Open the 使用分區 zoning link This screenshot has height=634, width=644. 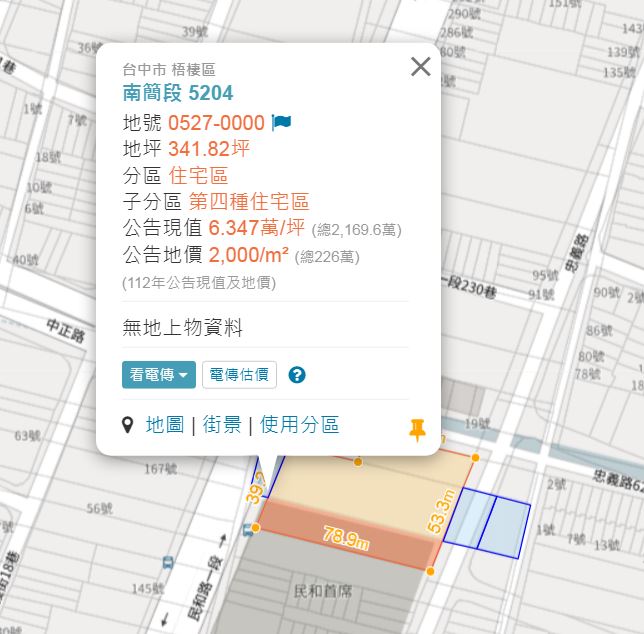[x=299, y=425]
